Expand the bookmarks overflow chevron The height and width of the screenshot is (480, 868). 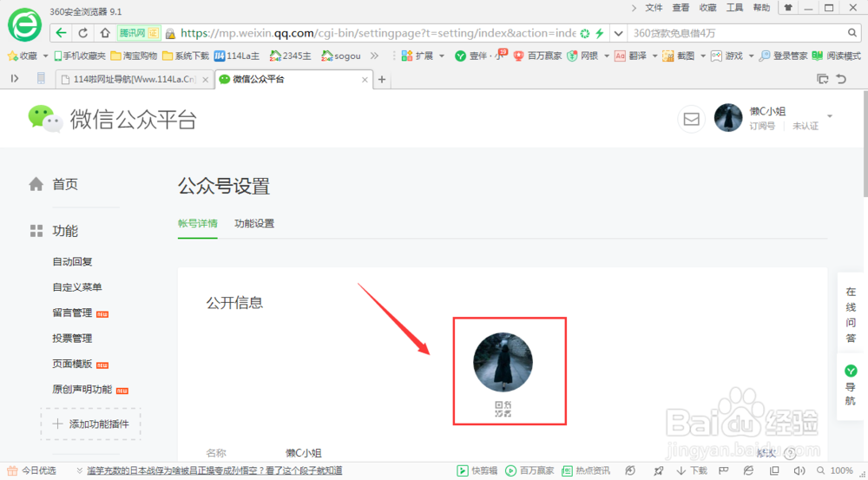375,56
